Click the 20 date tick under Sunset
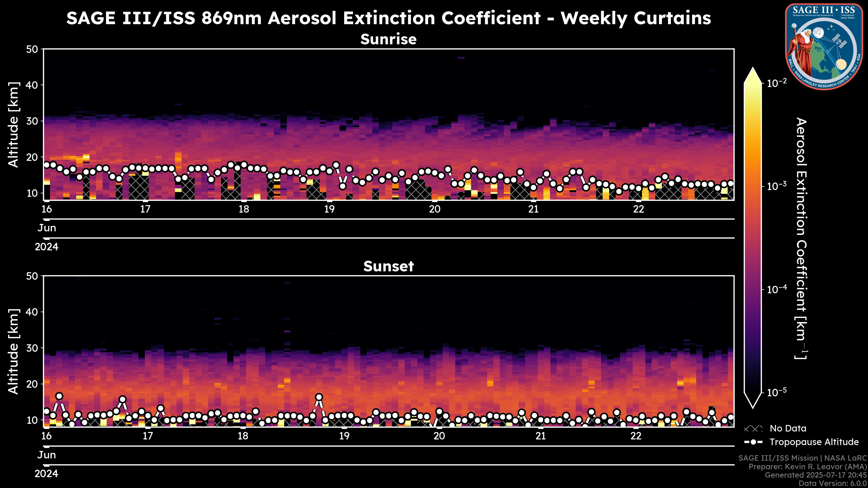Image resolution: width=868 pixels, height=488 pixels. [439, 436]
